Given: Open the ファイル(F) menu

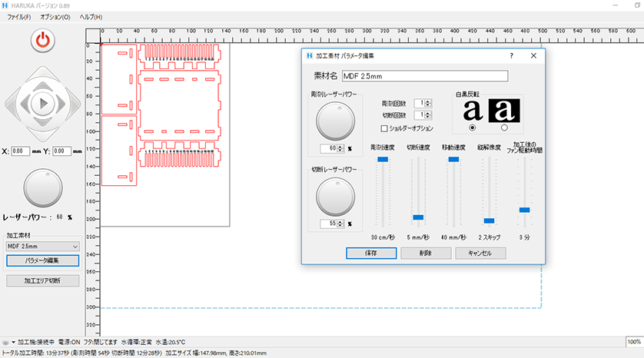Looking at the screenshot, I should point(18,16).
